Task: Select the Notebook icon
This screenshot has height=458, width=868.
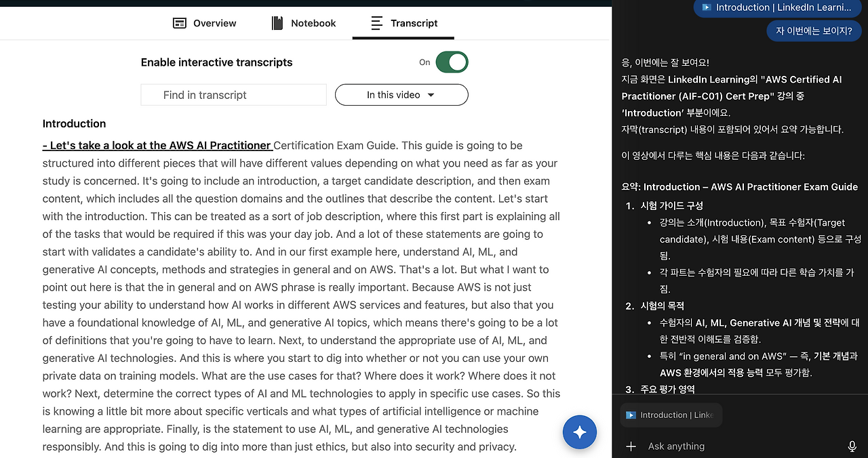Action: [x=277, y=22]
